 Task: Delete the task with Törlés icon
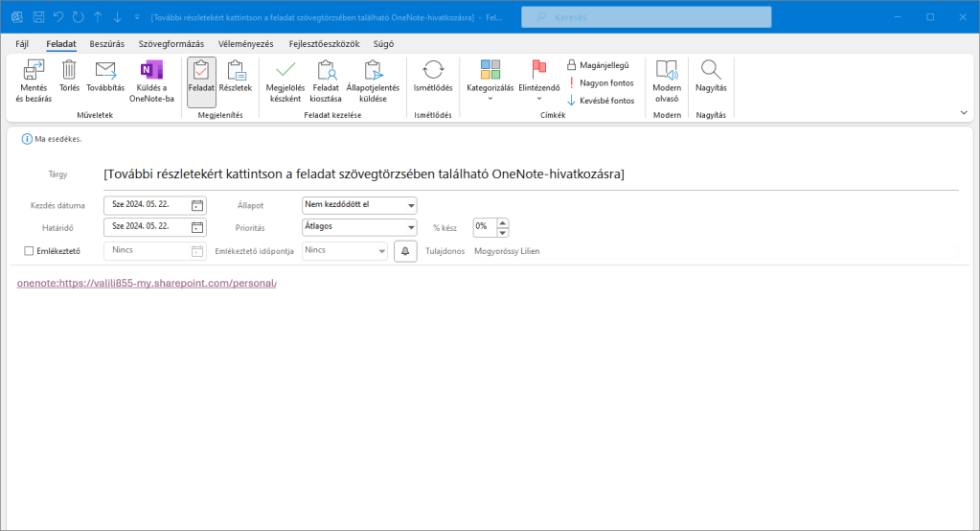pos(69,77)
